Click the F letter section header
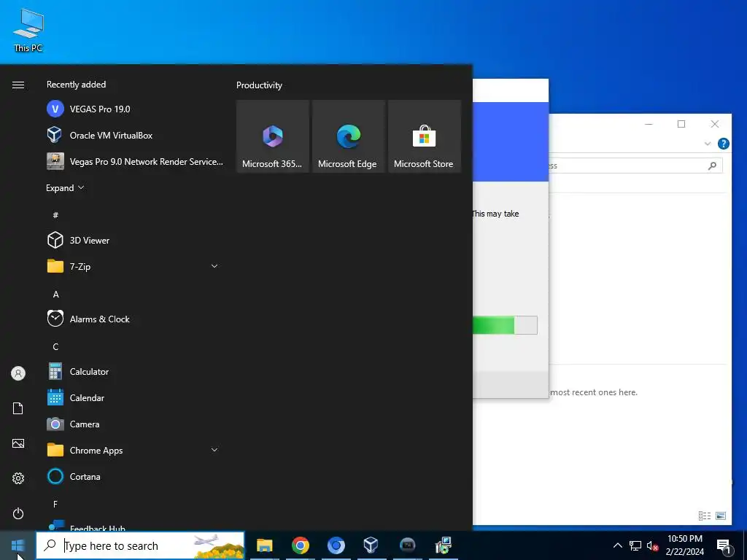Screen dimensions: 747x560 click(55, 504)
